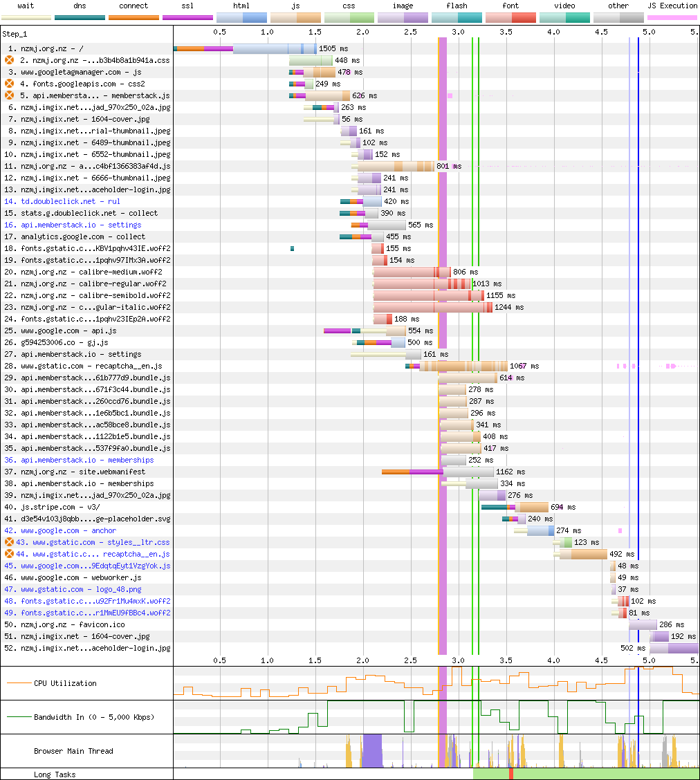The image size is (700, 780).
Task: Open request 14 td.doubleclick.net rul link
Action: pyautogui.click(x=62, y=201)
